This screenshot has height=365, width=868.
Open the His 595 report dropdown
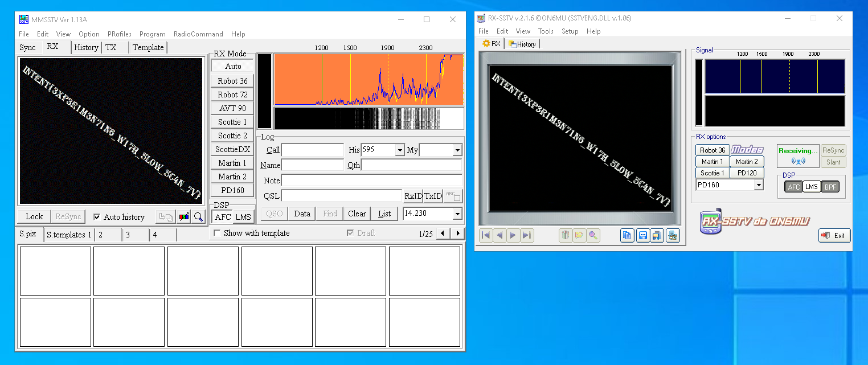pos(400,150)
